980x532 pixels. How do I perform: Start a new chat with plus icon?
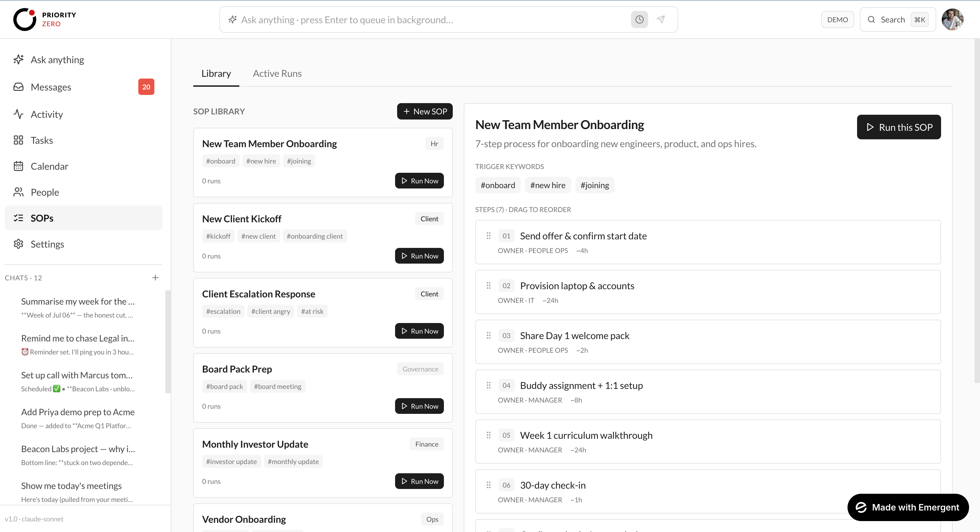point(155,278)
